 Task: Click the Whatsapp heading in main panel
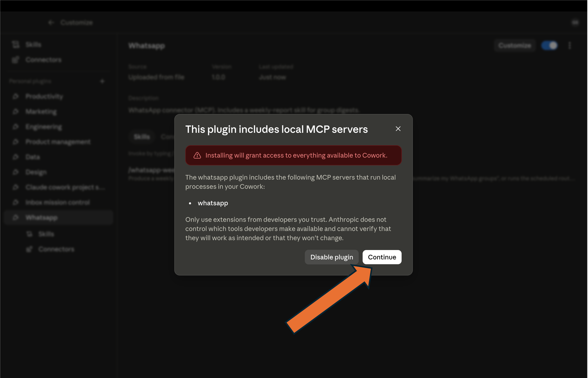coord(147,46)
